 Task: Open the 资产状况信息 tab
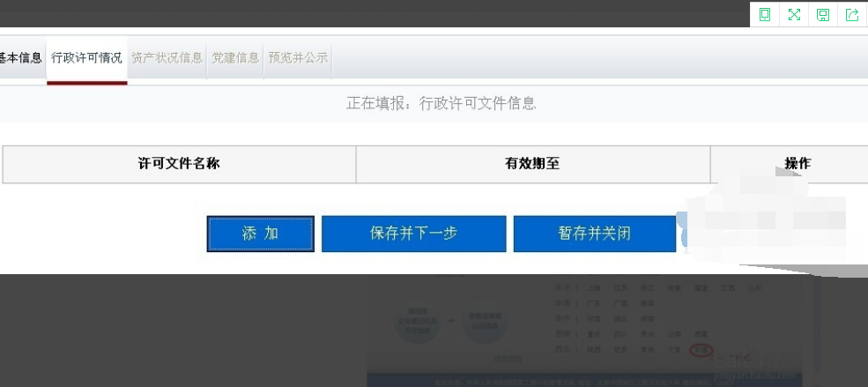pyautogui.click(x=167, y=57)
